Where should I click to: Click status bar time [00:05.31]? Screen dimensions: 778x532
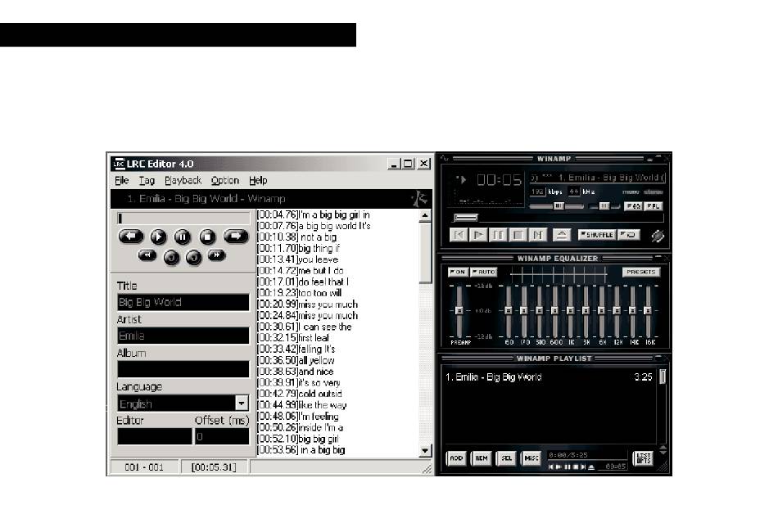point(214,467)
